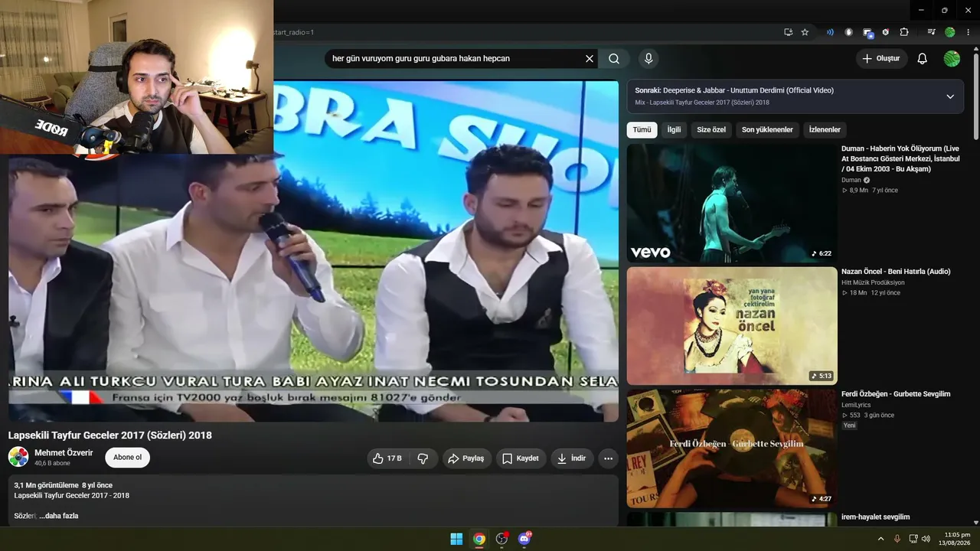The height and width of the screenshot is (551, 980).
Task: Open the grey mouse extension icon
Action: coord(848,32)
